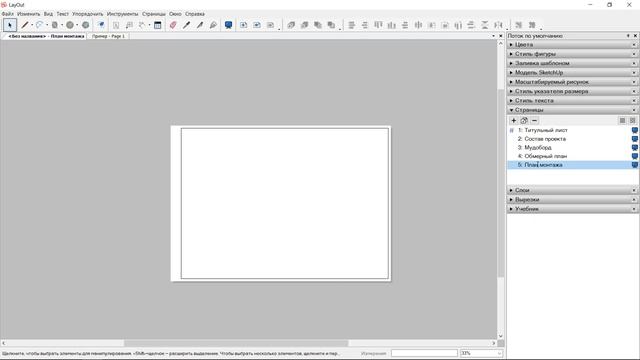Screen dimensions: 640x360
Task: Click the blue Offset tool icon
Action: (x=101, y=25)
